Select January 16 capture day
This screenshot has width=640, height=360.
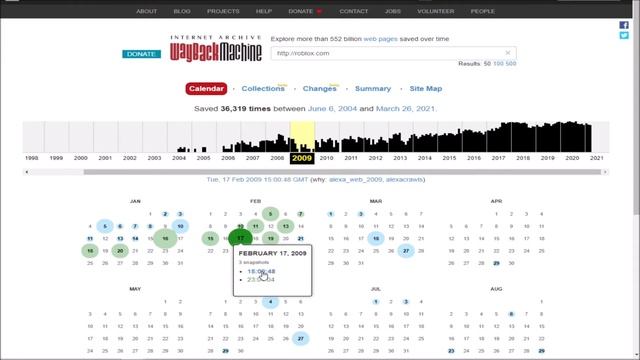pyautogui.click(x=165, y=238)
